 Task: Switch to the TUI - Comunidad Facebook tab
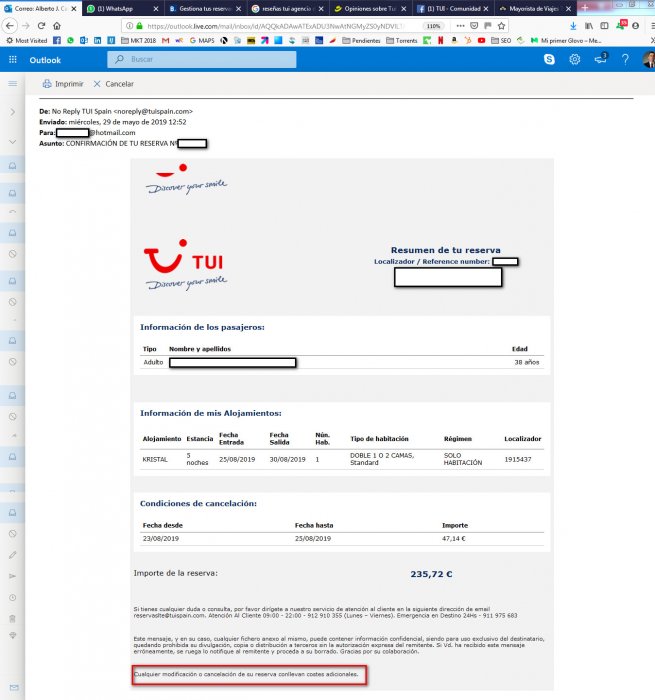tap(453, 8)
